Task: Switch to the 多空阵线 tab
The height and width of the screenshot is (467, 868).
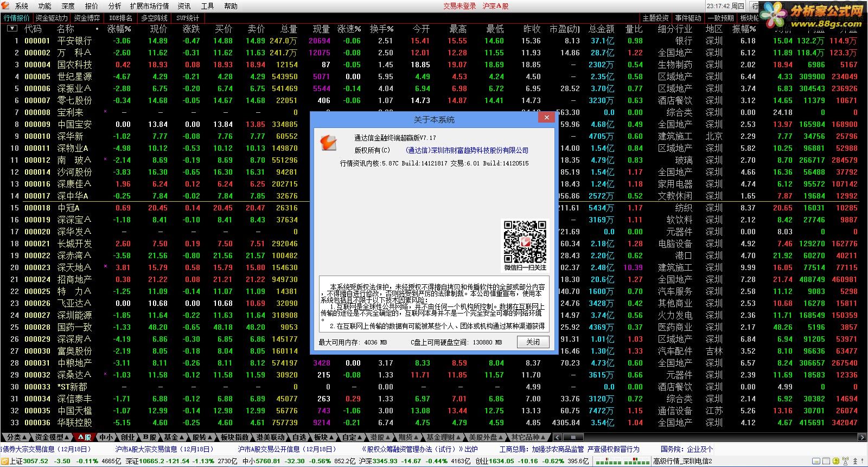Action: coord(155,18)
